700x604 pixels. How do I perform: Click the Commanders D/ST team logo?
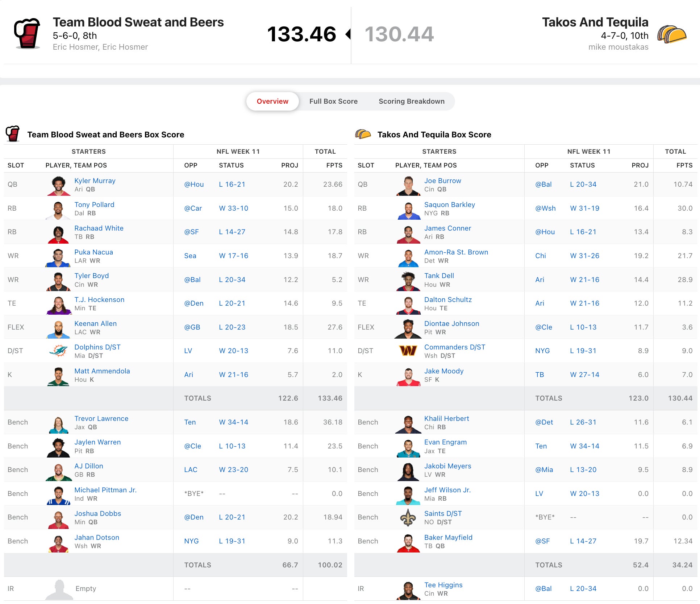(x=408, y=351)
